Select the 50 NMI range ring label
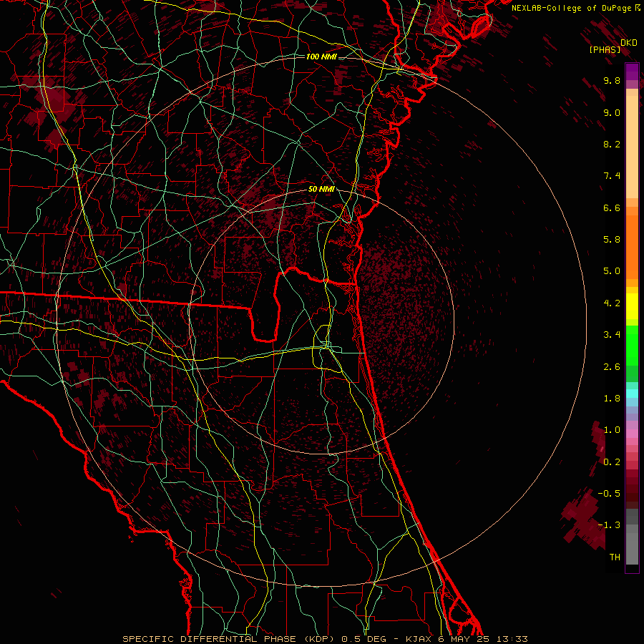 tap(321, 189)
